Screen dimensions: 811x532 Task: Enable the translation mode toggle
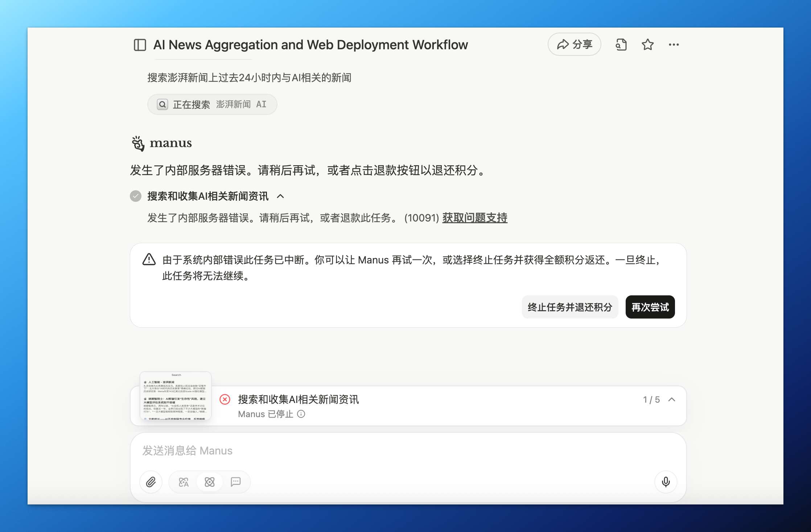point(183,482)
